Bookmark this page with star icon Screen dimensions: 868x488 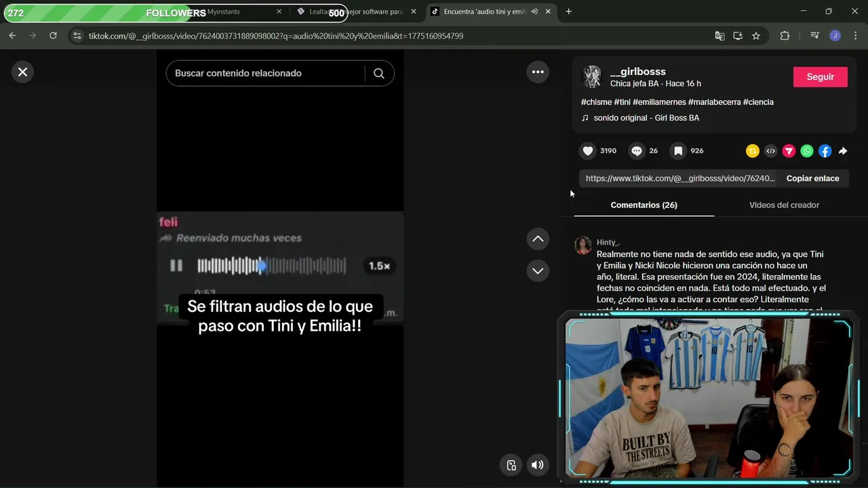pyautogui.click(x=756, y=36)
